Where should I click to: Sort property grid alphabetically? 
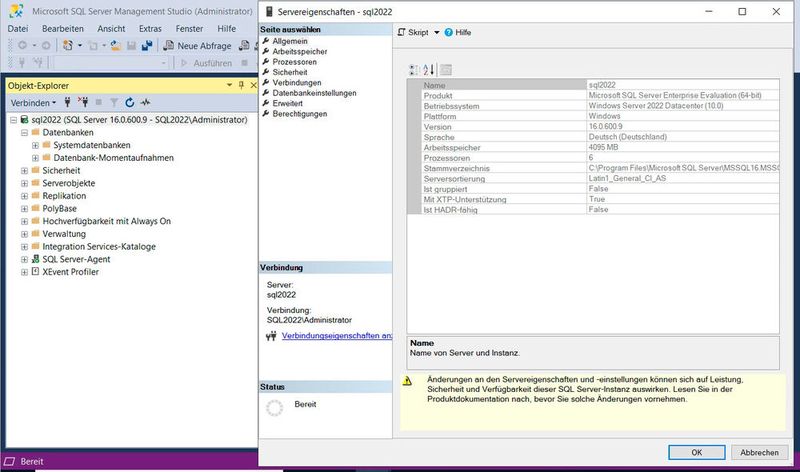click(x=429, y=70)
